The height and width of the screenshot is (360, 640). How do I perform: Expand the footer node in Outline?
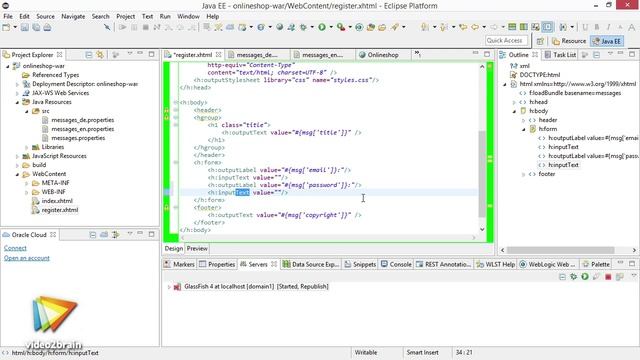[x=524, y=174]
